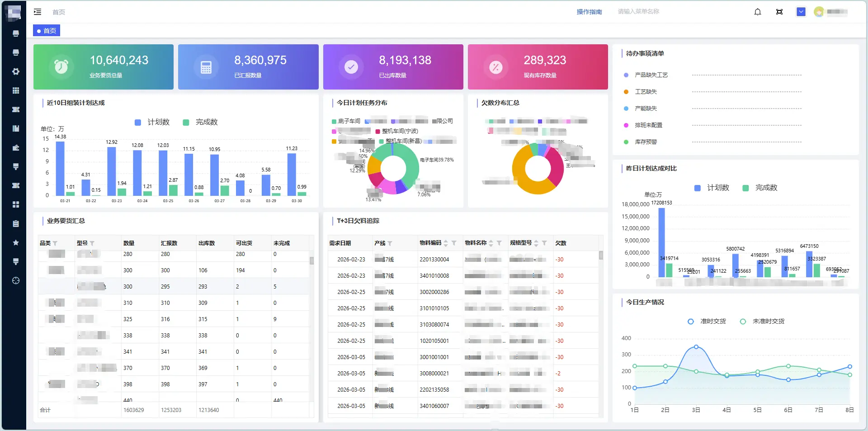Click 产品缺失工艺 in the to-do list
The height and width of the screenshot is (431, 868).
coord(651,75)
